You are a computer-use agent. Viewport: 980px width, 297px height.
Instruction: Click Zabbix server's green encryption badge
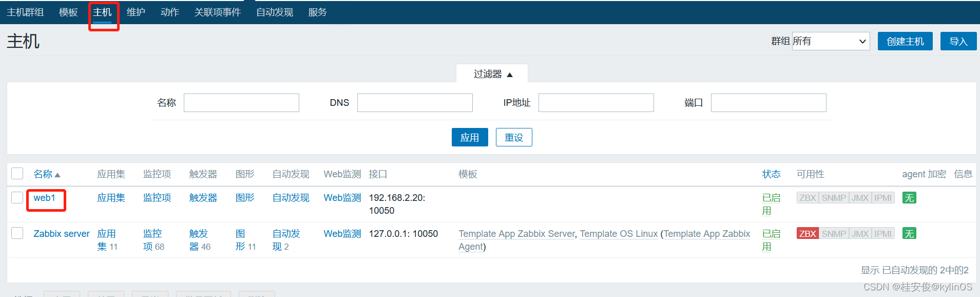point(909,234)
